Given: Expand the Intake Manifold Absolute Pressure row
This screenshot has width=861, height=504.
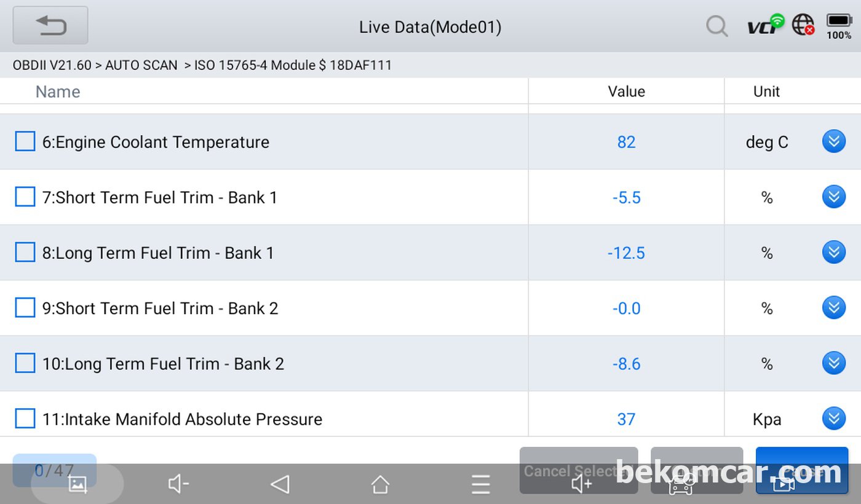Looking at the screenshot, I should click(834, 418).
